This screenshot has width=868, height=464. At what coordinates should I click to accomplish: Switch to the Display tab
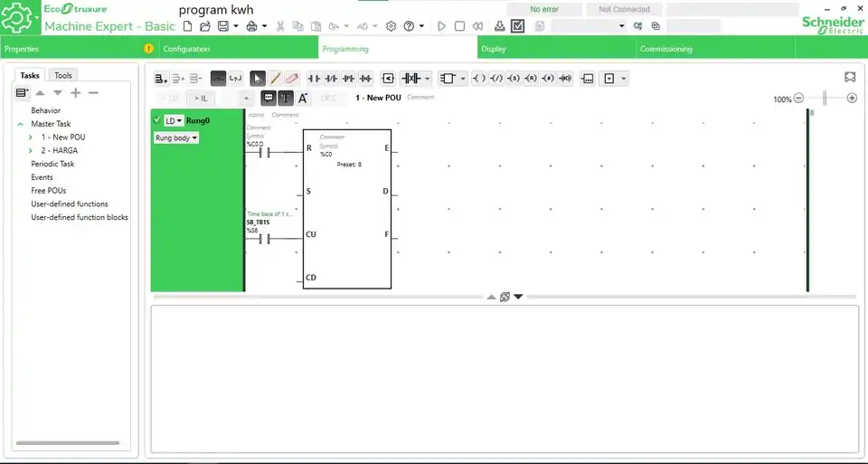point(556,49)
